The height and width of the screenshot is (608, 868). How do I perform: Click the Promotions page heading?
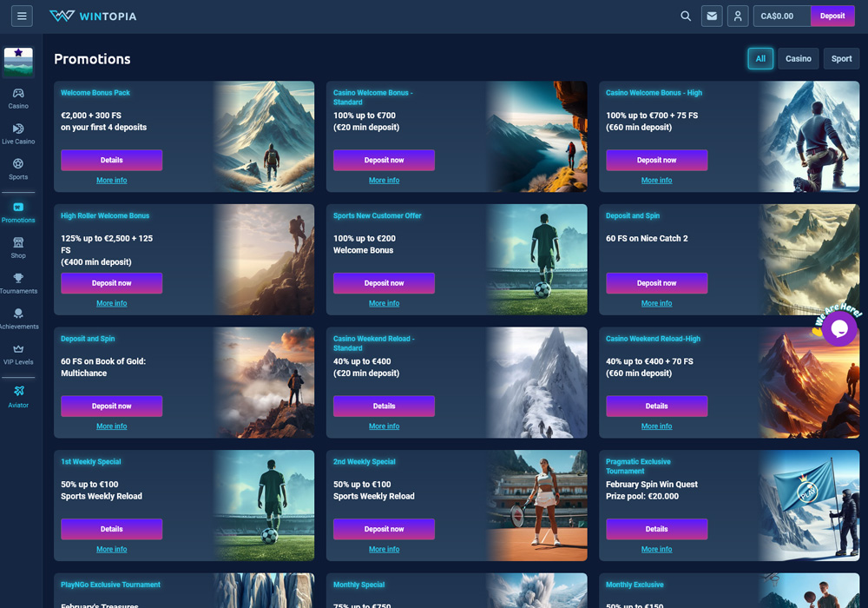click(93, 59)
